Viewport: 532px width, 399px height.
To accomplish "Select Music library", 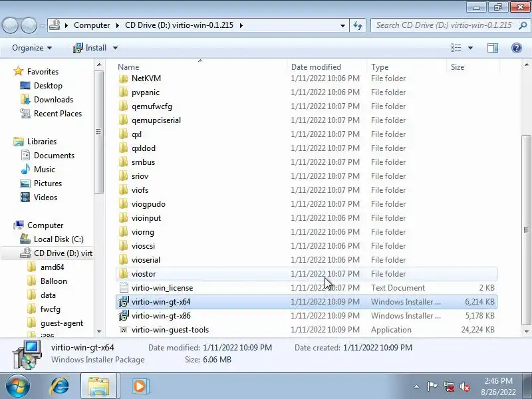I will point(44,170).
